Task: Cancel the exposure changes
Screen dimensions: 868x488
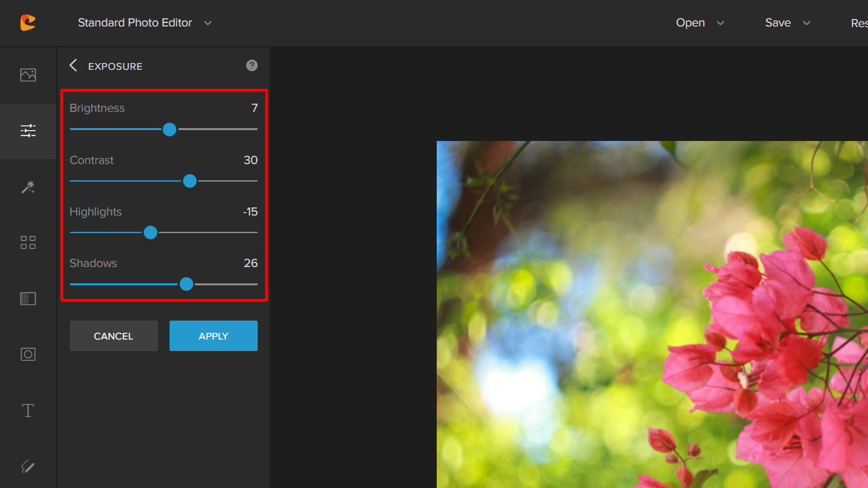Action: pyautogui.click(x=113, y=335)
